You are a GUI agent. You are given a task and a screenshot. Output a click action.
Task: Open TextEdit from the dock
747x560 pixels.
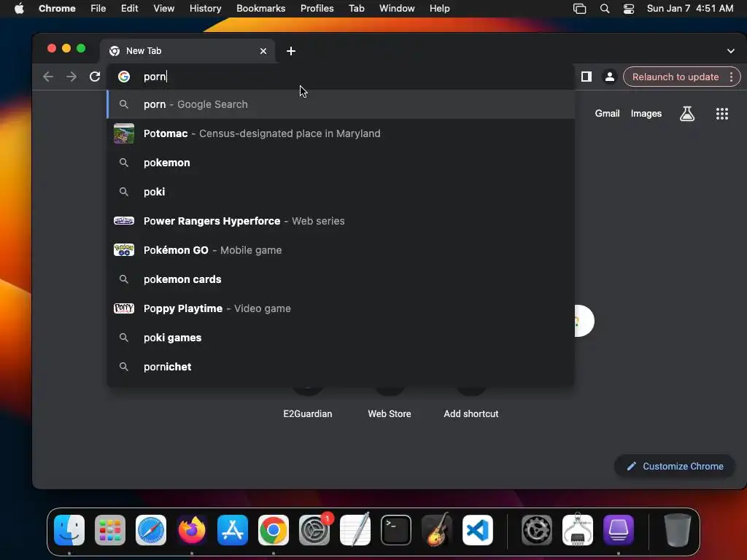coord(355,529)
